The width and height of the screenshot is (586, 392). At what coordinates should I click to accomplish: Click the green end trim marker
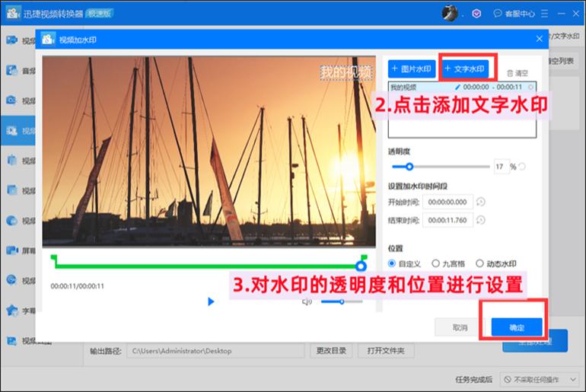(x=364, y=257)
